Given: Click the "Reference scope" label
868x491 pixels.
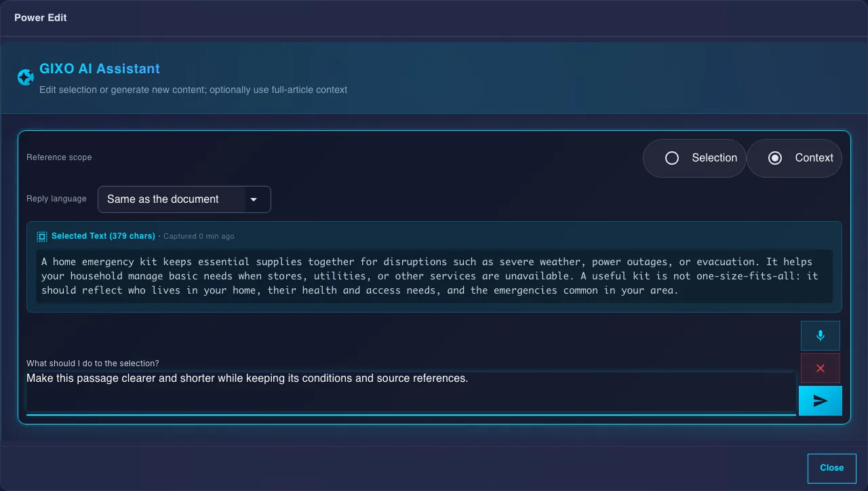Looking at the screenshot, I should [x=59, y=157].
